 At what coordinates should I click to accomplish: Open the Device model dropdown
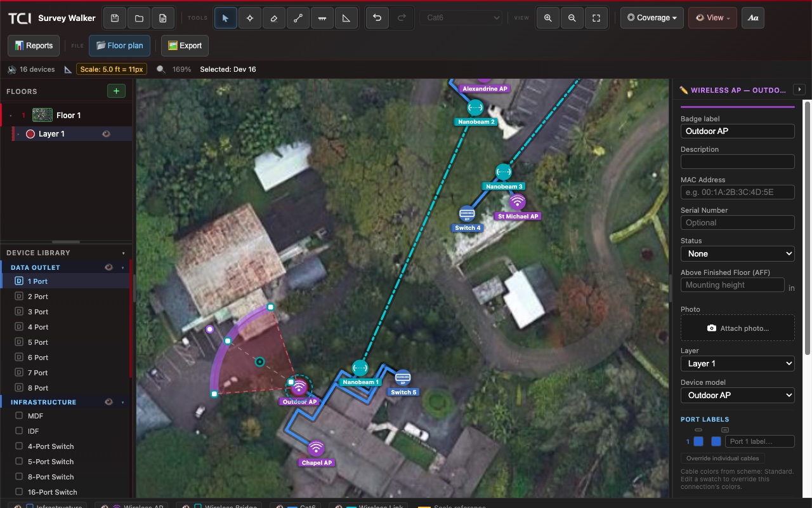point(737,395)
